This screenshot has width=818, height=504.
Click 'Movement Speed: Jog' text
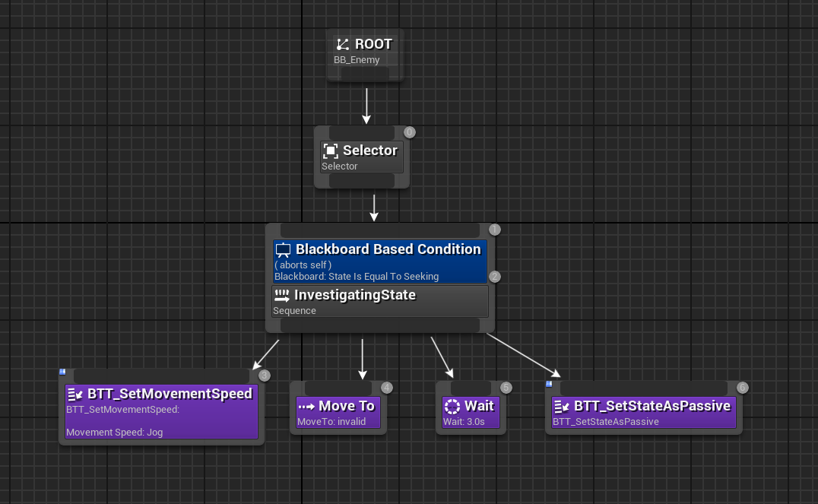[x=114, y=433]
